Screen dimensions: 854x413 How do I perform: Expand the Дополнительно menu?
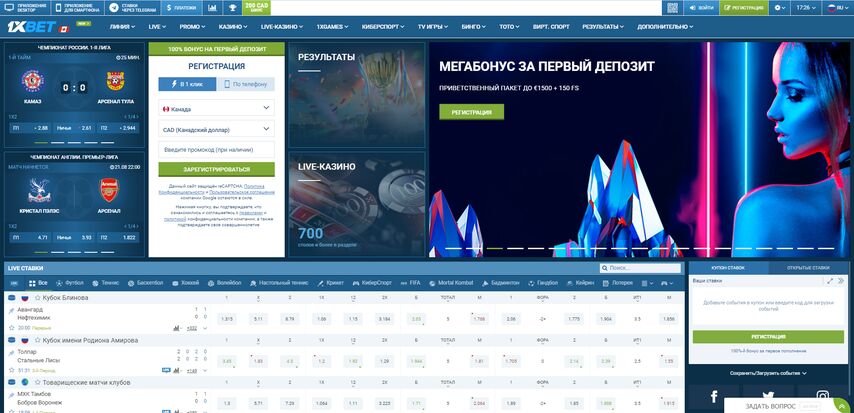point(665,27)
